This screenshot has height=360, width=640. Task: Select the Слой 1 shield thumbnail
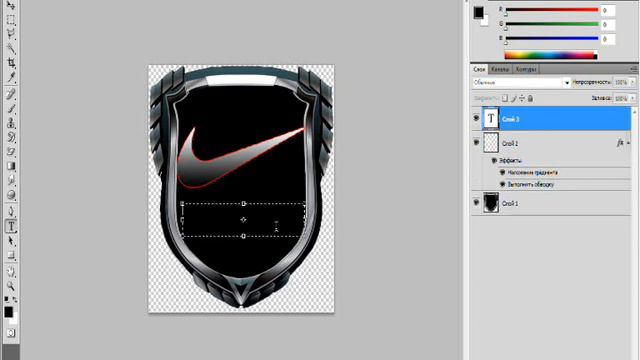click(491, 203)
